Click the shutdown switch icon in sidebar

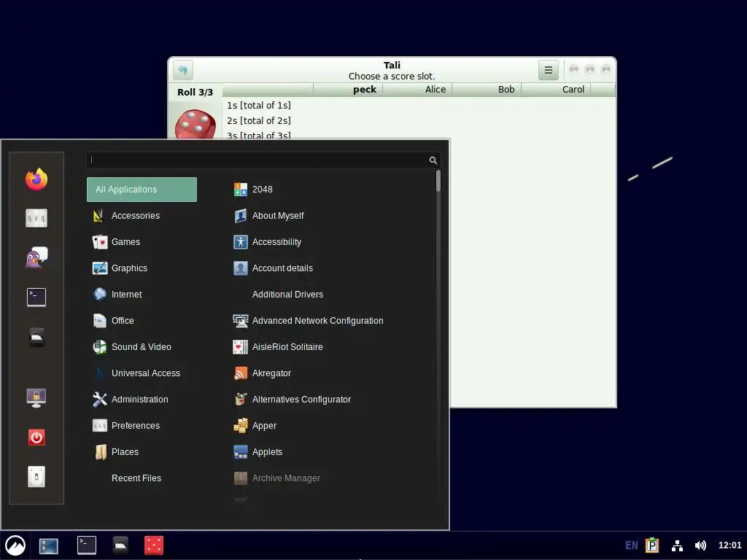[36, 477]
